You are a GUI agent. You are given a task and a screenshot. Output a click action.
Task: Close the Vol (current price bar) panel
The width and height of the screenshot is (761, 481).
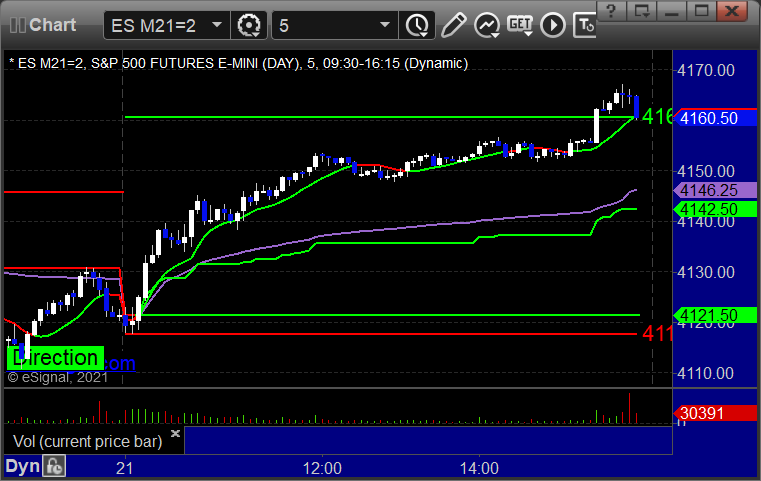[x=175, y=433]
